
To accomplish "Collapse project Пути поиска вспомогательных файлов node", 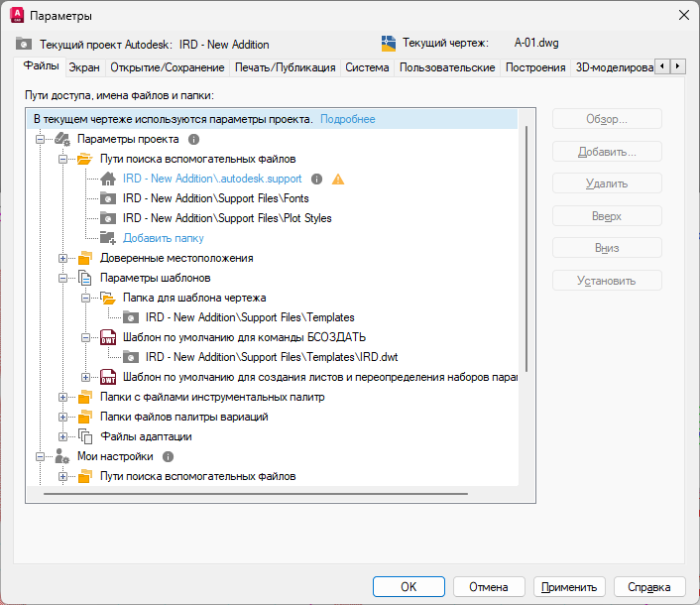I will pos(62,159).
